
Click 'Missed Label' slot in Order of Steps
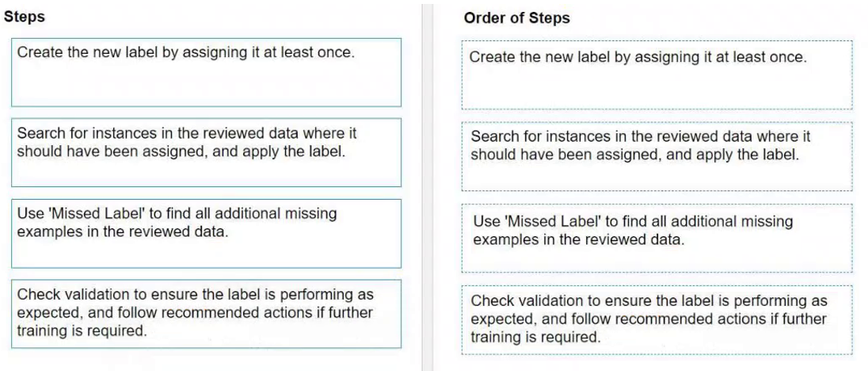657,238
